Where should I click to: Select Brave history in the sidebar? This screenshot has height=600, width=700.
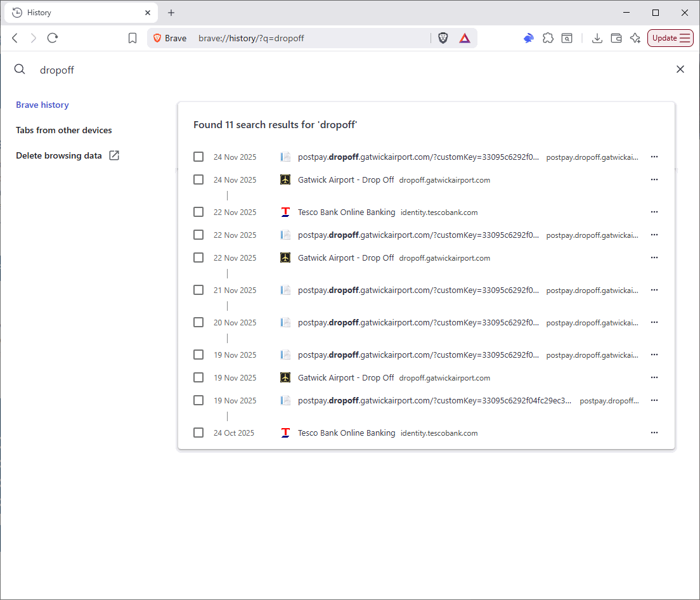tap(42, 105)
